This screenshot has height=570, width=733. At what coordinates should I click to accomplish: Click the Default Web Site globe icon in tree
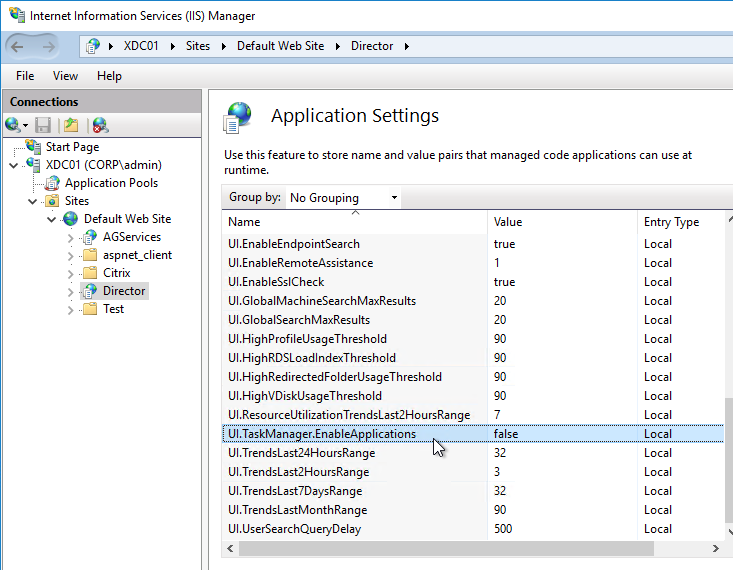[x=71, y=218]
